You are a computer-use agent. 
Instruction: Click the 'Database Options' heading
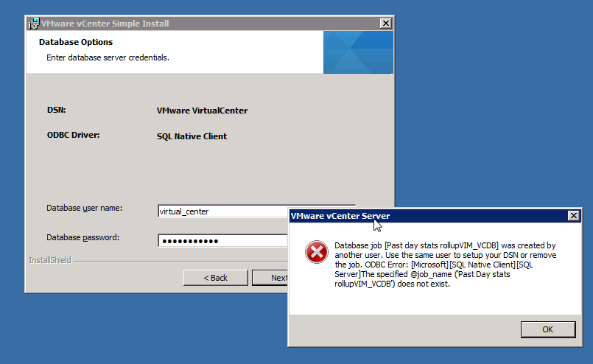tap(76, 42)
